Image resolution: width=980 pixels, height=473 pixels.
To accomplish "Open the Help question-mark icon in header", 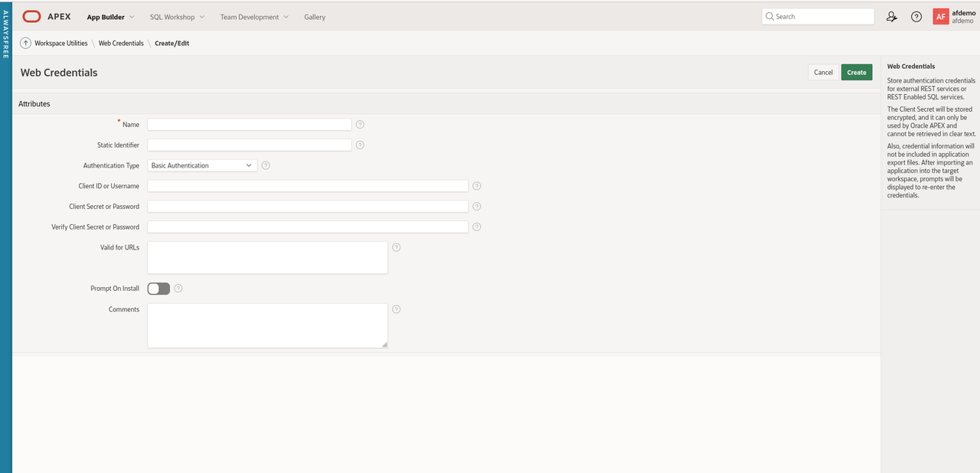I will click(x=916, y=17).
